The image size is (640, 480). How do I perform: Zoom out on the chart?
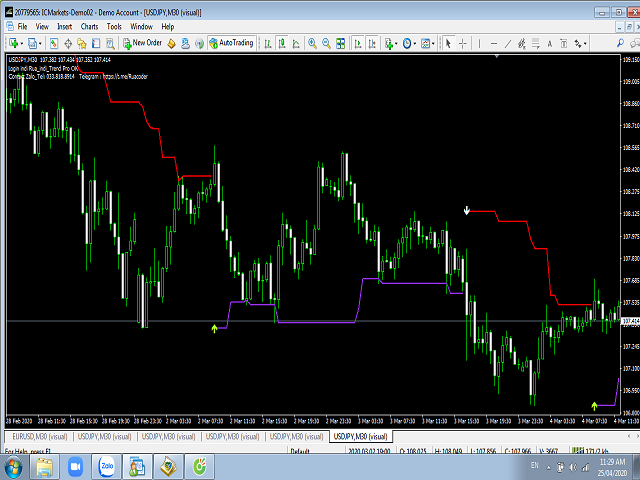point(326,43)
